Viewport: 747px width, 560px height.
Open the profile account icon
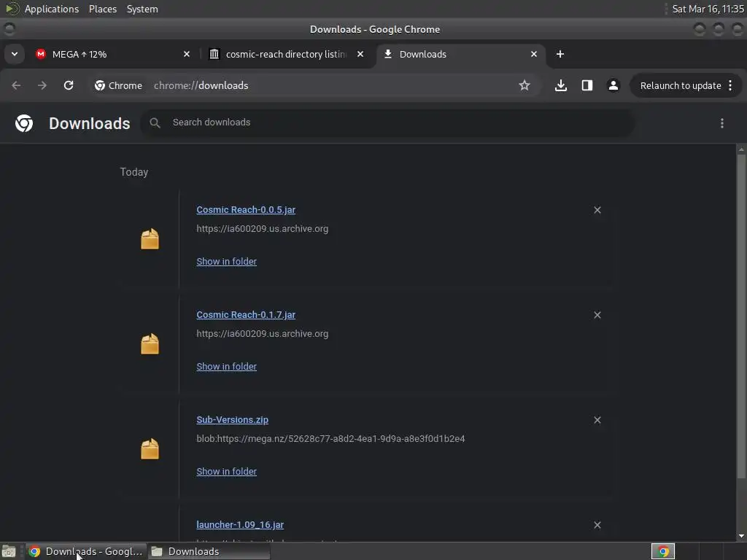point(613,85)
